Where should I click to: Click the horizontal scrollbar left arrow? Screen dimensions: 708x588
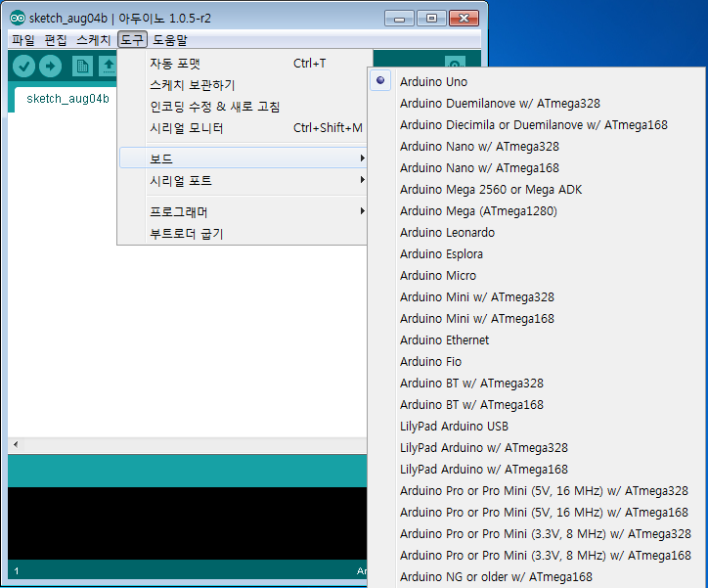click(x=16, y=444)
